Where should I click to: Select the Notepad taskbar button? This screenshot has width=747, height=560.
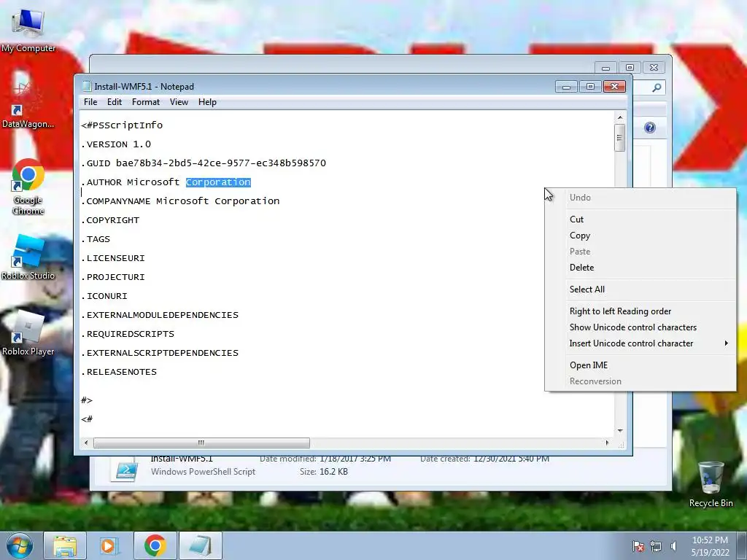[200, 545]
